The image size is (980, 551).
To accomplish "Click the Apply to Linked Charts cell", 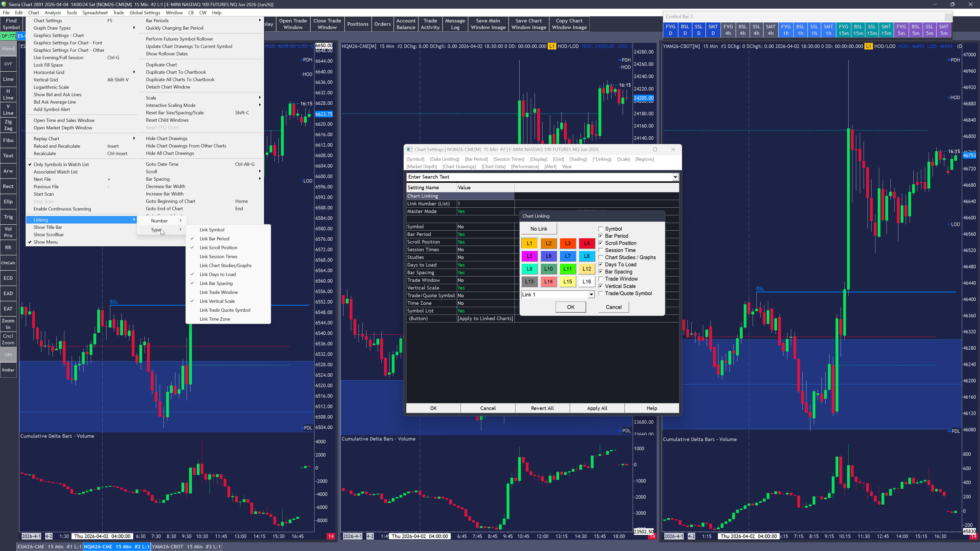I will 485,318.
